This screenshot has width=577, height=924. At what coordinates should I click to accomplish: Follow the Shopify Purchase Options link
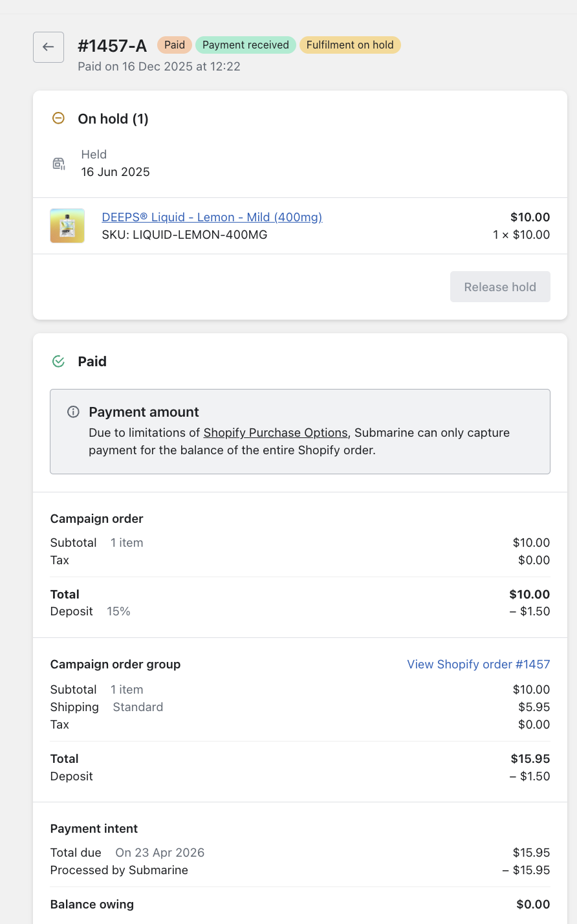(276, 433)
